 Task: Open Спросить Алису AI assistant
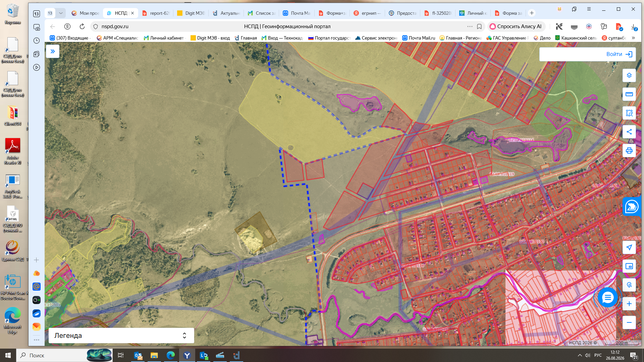516,26
